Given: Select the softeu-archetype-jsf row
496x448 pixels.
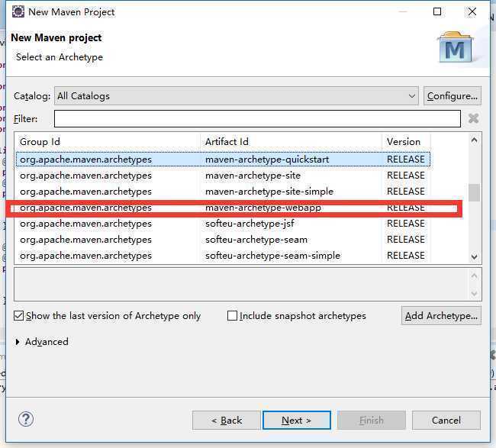Looking at the screenshot, I should pyautogui.click(x=223, y=224).
